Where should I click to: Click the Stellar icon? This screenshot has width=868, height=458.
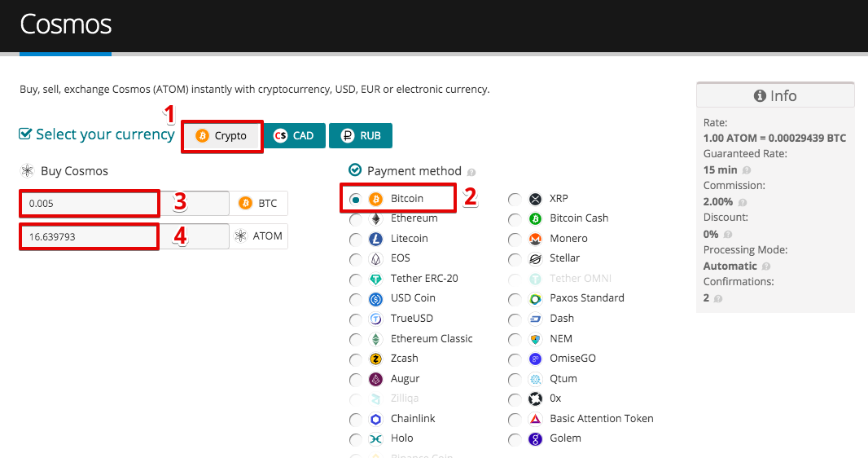[x=535, y=258]
